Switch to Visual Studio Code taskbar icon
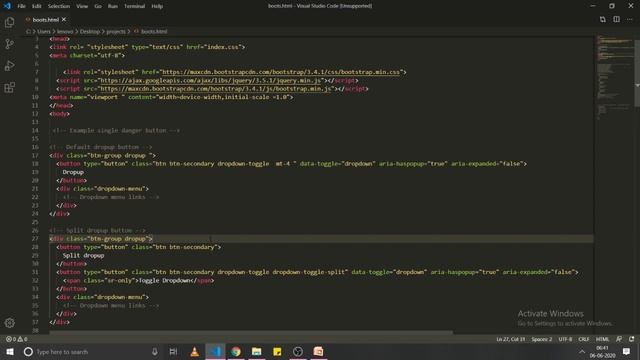Viewport: 640px width, 360px height. pyautogui.click(x=215, y=351)
